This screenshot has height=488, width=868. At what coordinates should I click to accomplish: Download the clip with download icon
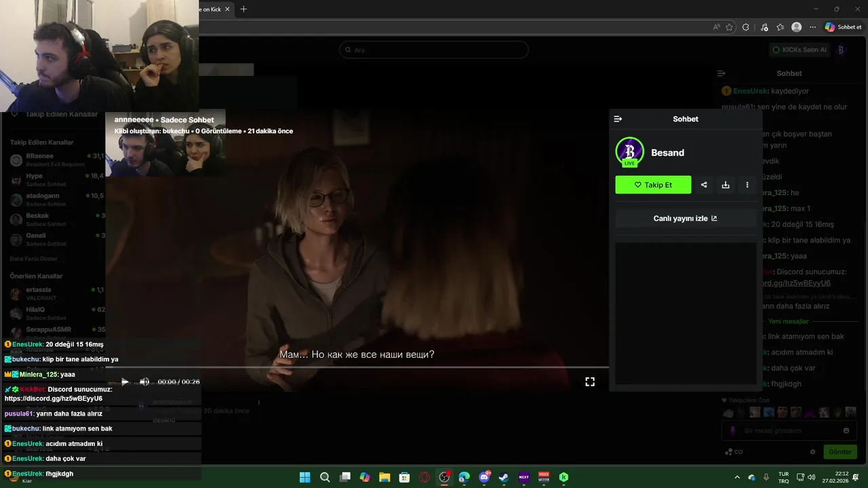[x=726, y=185]
